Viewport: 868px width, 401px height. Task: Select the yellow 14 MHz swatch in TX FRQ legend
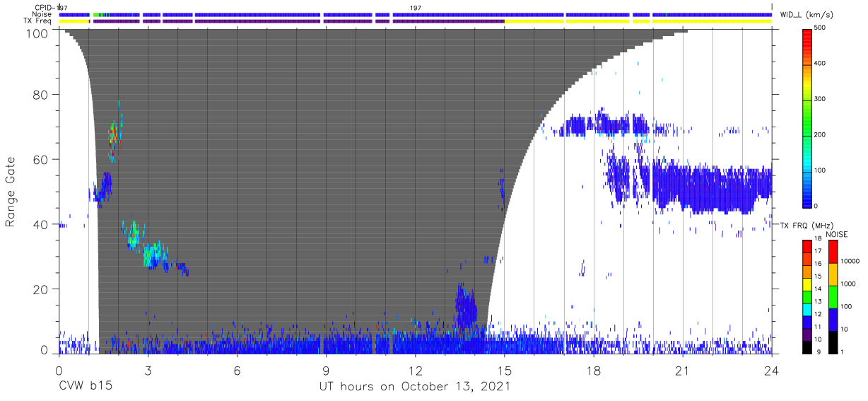pyautogui.click(x=807, y=289)
